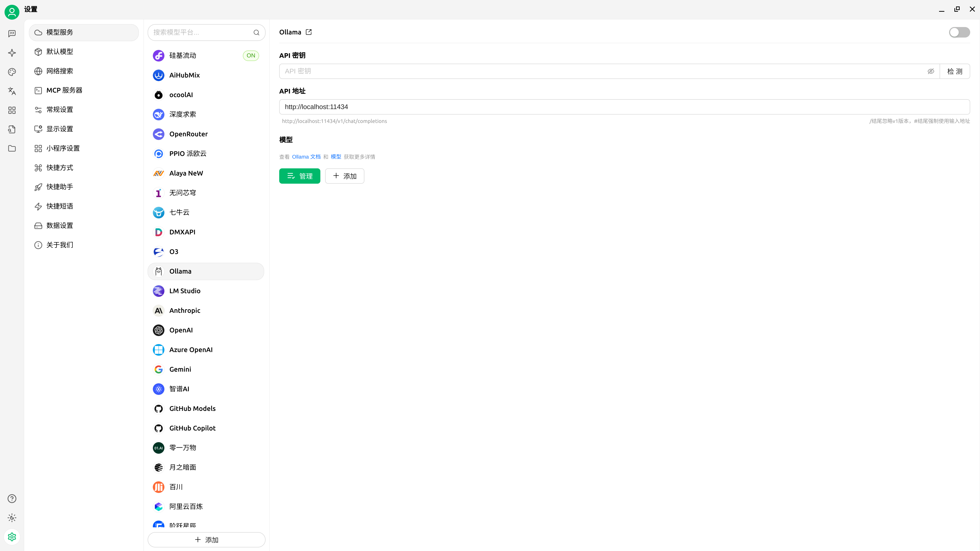Click the ON badge for 硅基流动
This screenshot has height=551, width=980.
pyautogui.click(x=251, y=55)
